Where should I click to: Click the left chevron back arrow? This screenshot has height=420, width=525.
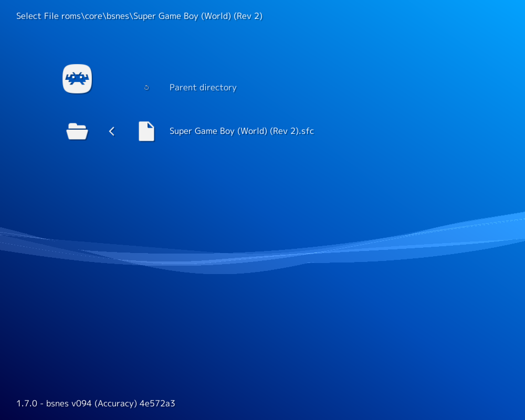coord(112,131)
